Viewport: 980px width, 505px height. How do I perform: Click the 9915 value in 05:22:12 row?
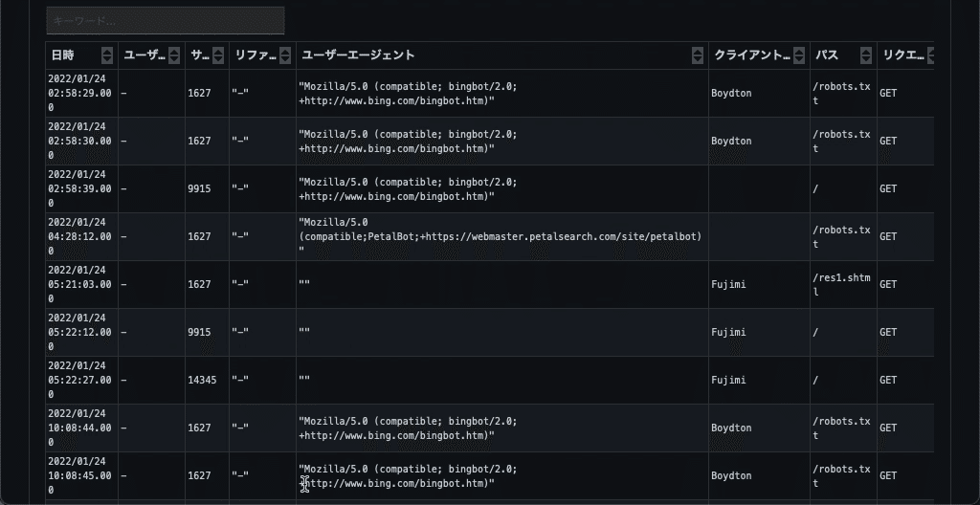point(199,333)
